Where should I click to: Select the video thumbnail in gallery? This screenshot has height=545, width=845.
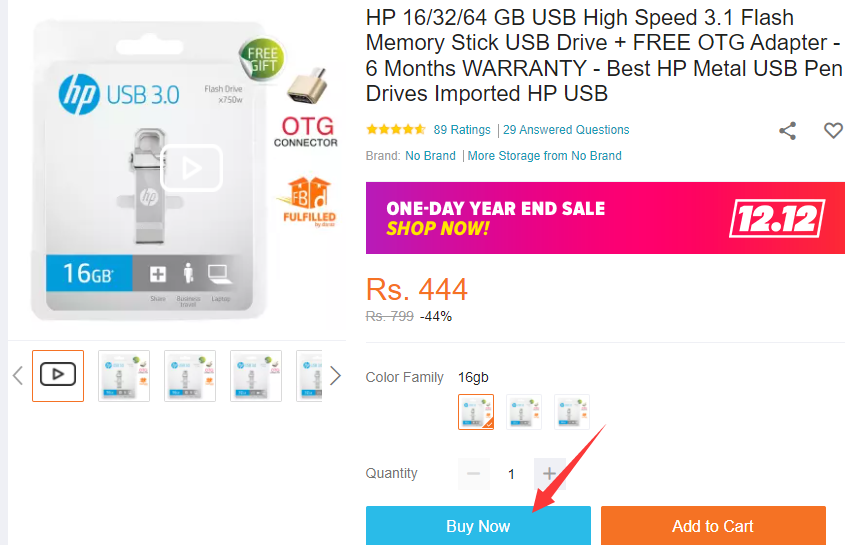click(x=58, y=375)
